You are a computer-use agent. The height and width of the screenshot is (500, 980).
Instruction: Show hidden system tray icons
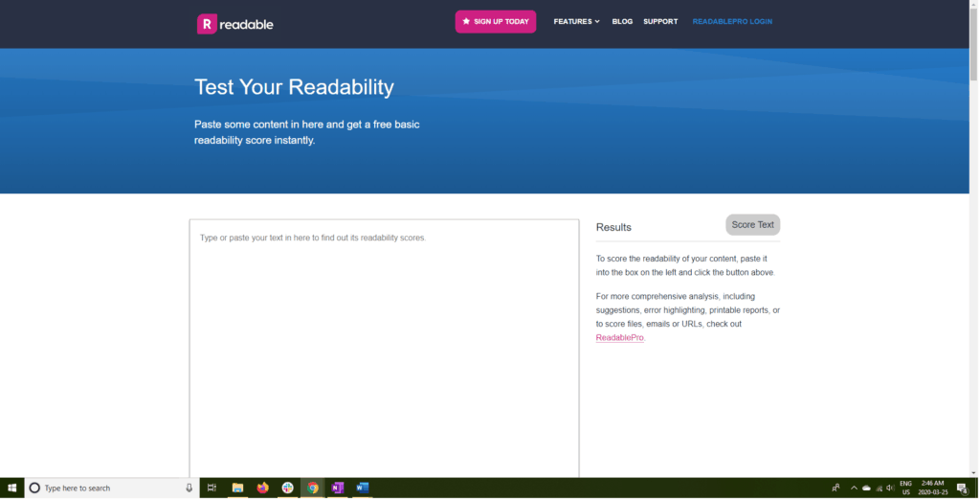pos(854,489)
